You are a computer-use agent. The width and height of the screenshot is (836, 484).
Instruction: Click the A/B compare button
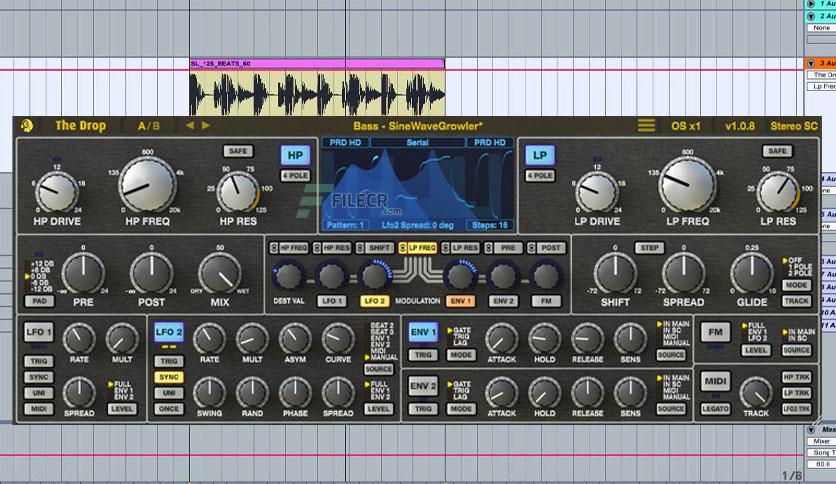(149, 126)
